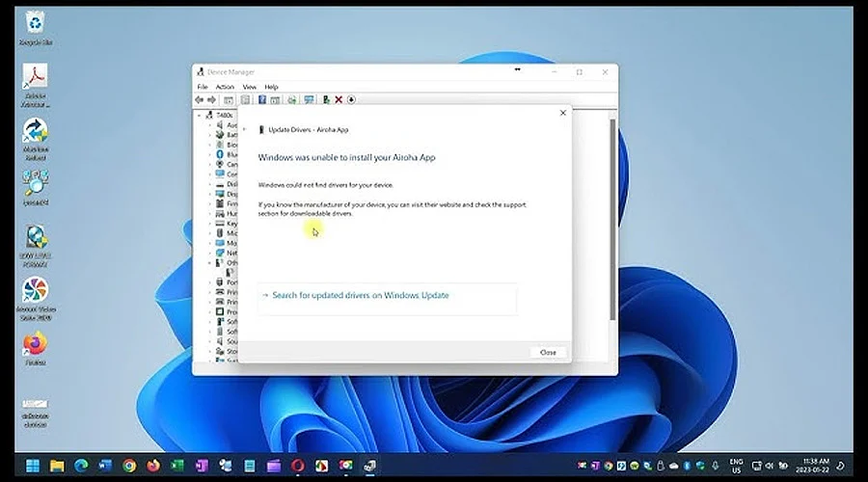
Task: Expand the Processors category arrow
Action: pyautogui.click(x=210, y=311)
